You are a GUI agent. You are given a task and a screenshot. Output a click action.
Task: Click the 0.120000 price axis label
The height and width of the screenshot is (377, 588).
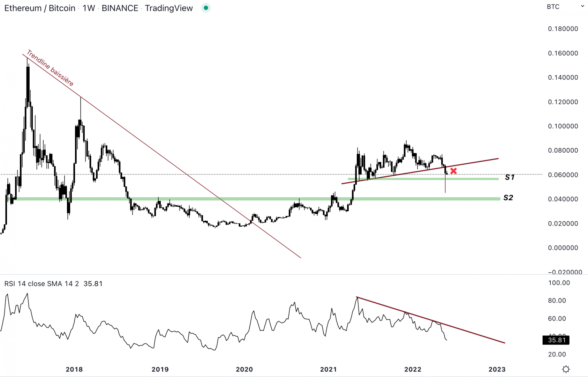coord(563,102)
